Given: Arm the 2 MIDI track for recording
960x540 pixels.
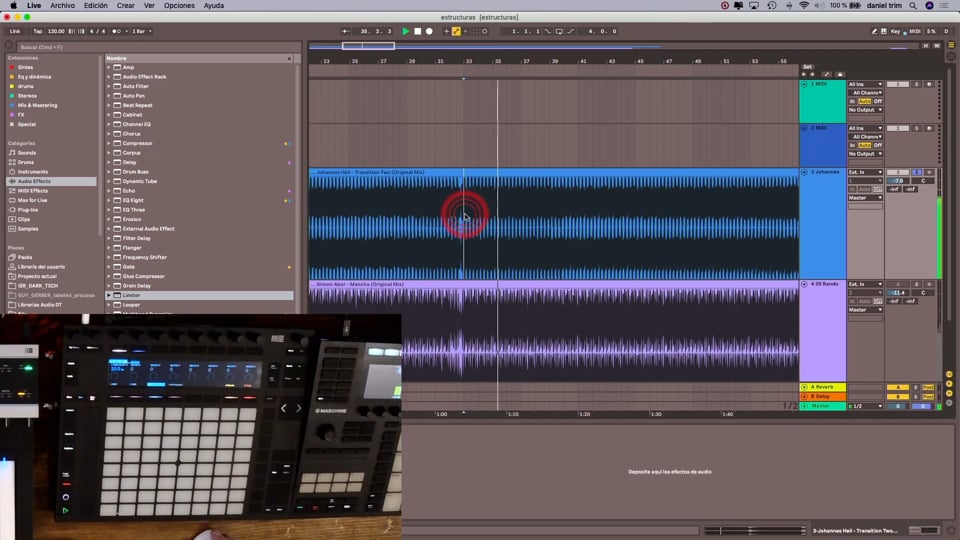Looking at the screenshot, I should [x=929, y=129].
